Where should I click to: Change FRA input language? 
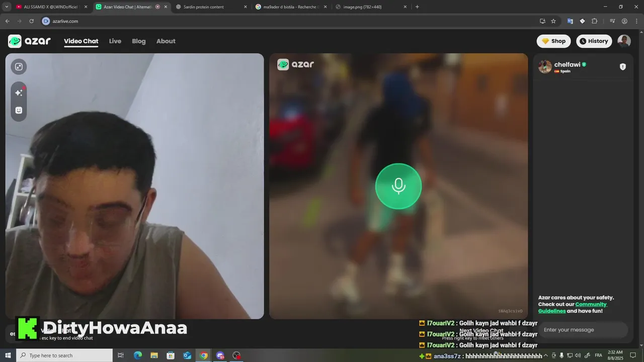(598, 355)
